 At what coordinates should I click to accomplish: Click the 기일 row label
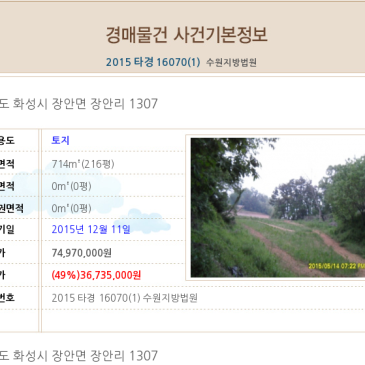pyautogui.click(x=7, y=229)
